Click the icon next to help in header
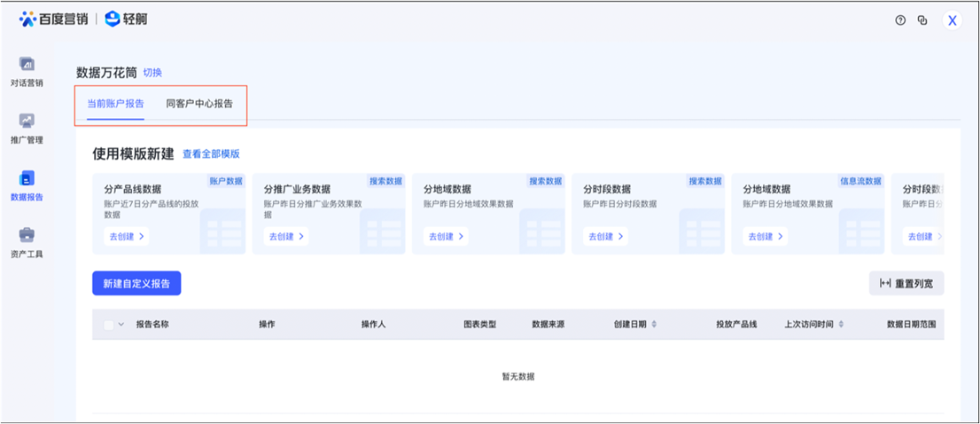Viewport: 980px width, 424px height. pos(922,20)
